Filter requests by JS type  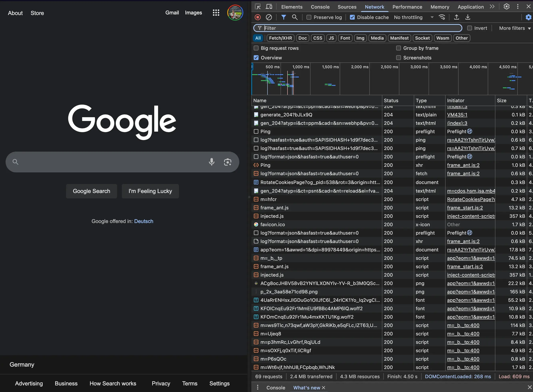331,38
